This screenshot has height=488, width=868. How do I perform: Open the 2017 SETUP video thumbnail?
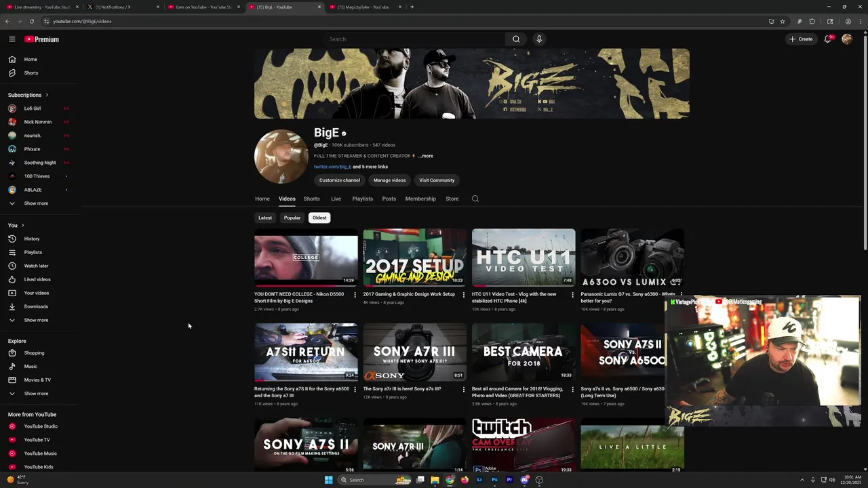pos(414,258)
